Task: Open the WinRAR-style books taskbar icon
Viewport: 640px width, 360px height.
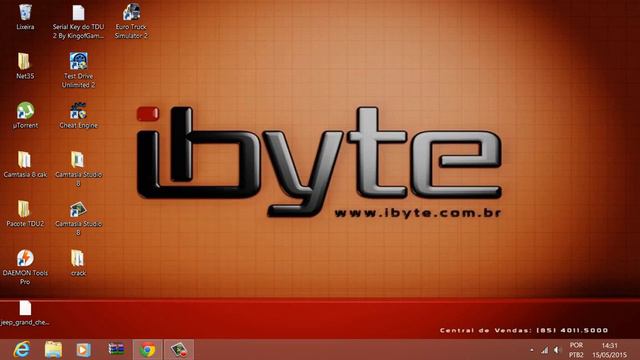Action: pyautogui.click(x=116, y=349)
